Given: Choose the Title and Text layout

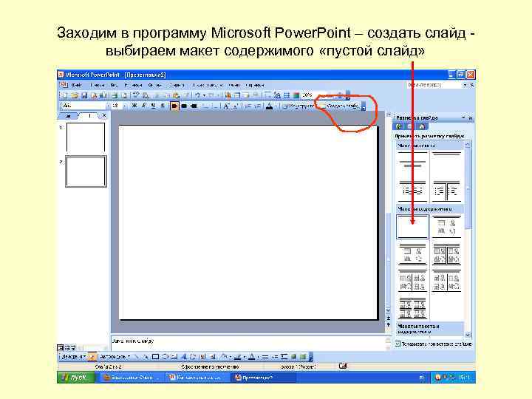Looking at the screenshot, I should [x=412, y=191].
